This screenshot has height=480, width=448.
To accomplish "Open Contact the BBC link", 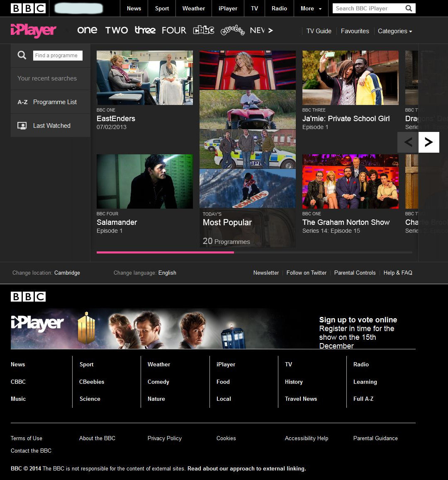I will click(x=31, y=451).
